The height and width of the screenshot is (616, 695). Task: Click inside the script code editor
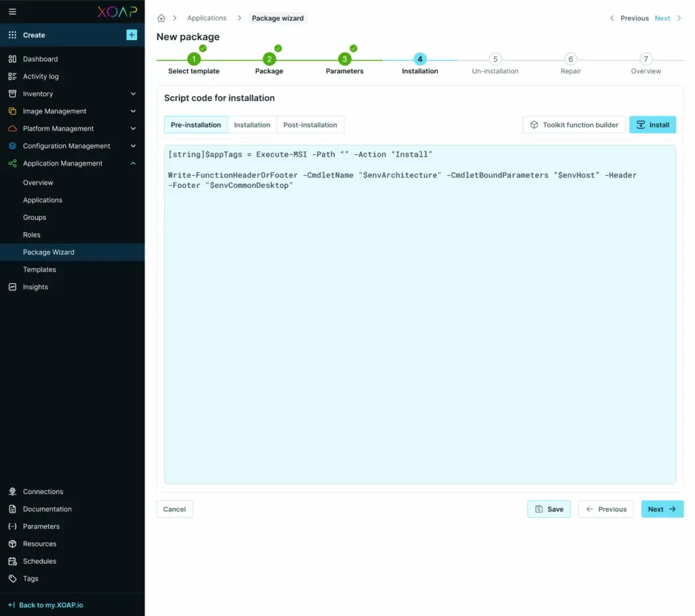pos(419,326)
